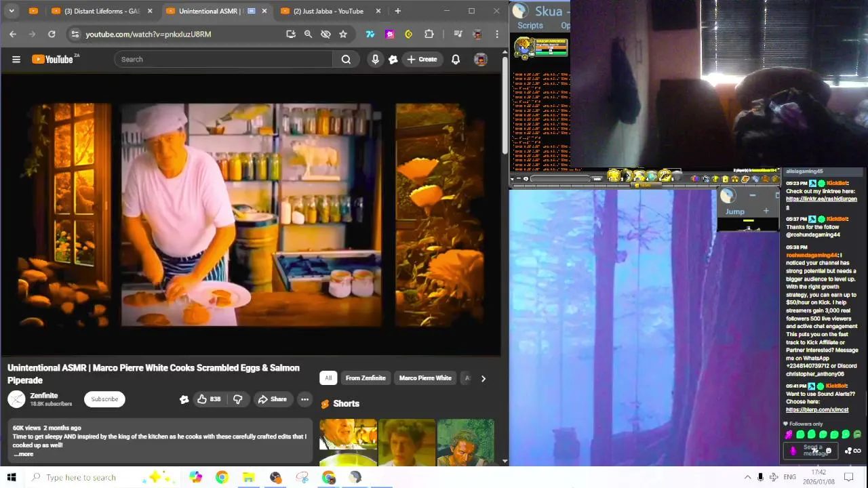The height and width of the screenshot is (488, 868).
Task: Select Marco Pierre White filter chip
Action: click(x=425, y=378)
